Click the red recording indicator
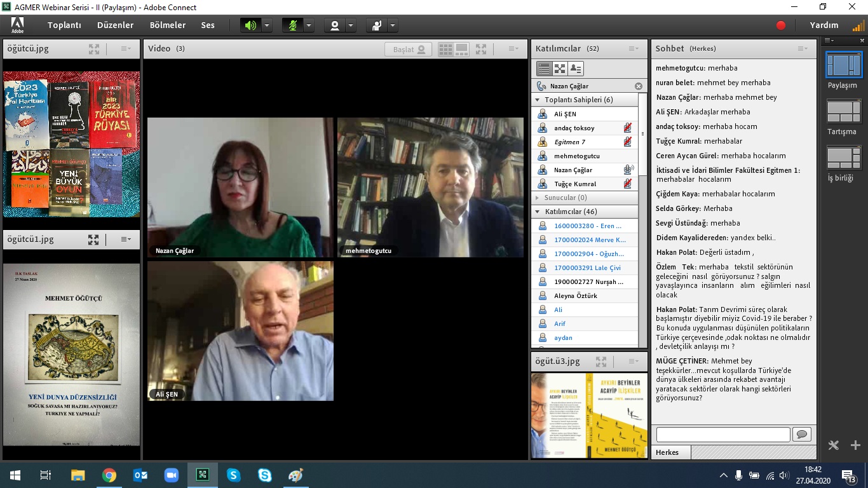Viewport: 868px width, 488px height. click(781, 25)
